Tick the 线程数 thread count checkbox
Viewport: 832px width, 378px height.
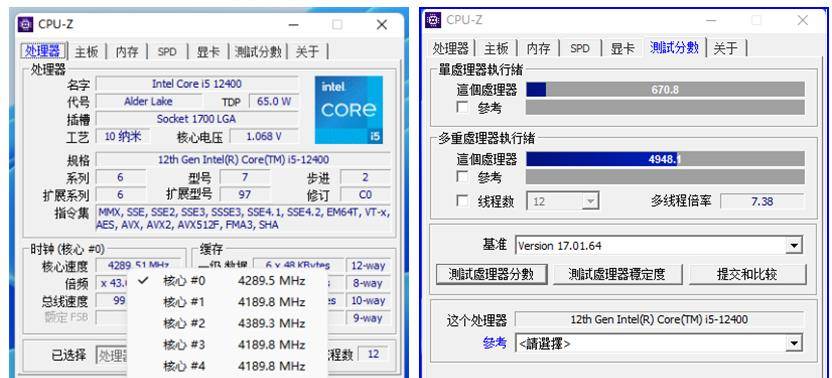(463, 201)
